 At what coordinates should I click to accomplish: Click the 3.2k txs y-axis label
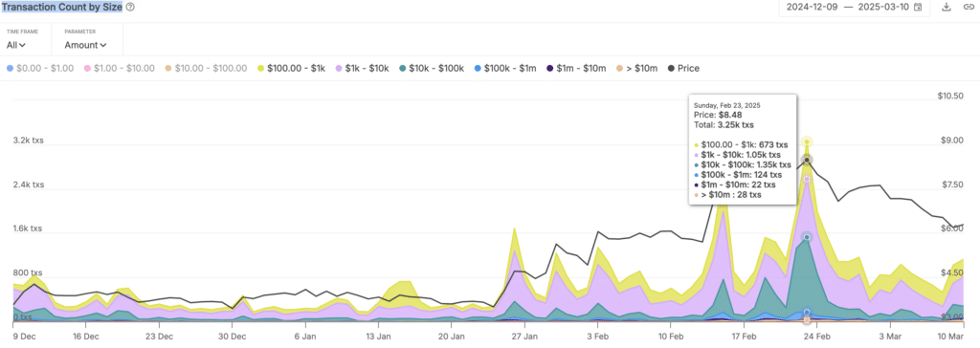pyautogui.click(x=28, y=141)
